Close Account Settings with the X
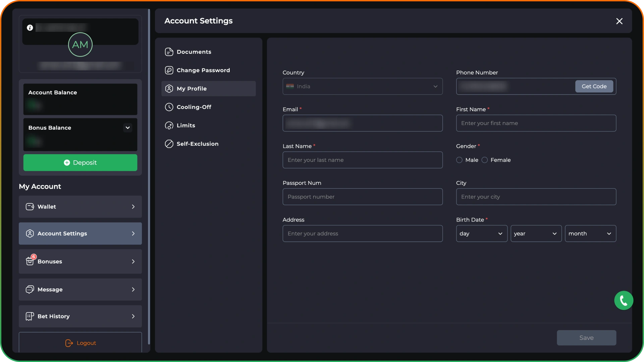 point(619,21)
